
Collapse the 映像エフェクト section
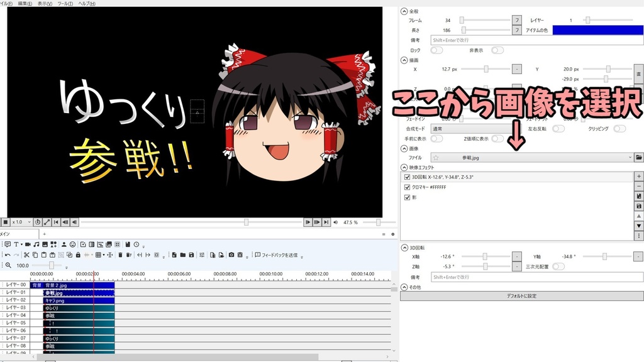404,167
